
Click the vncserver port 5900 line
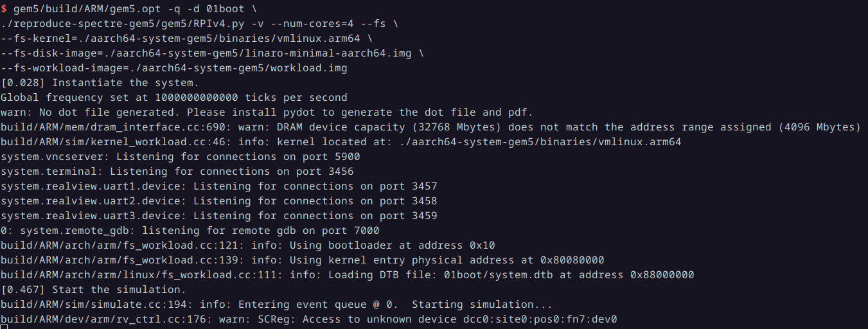180,157
